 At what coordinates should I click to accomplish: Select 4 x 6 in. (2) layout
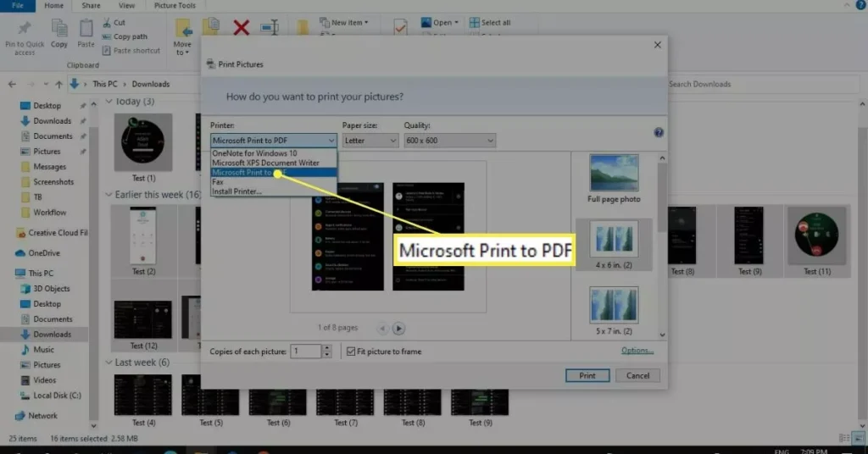click(614, 245)
